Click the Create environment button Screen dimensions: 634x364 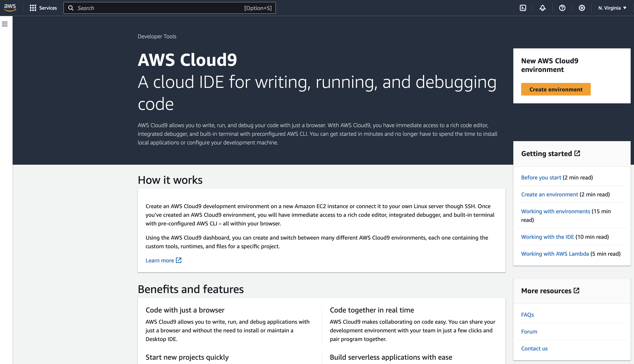click(x=556, y=89)
